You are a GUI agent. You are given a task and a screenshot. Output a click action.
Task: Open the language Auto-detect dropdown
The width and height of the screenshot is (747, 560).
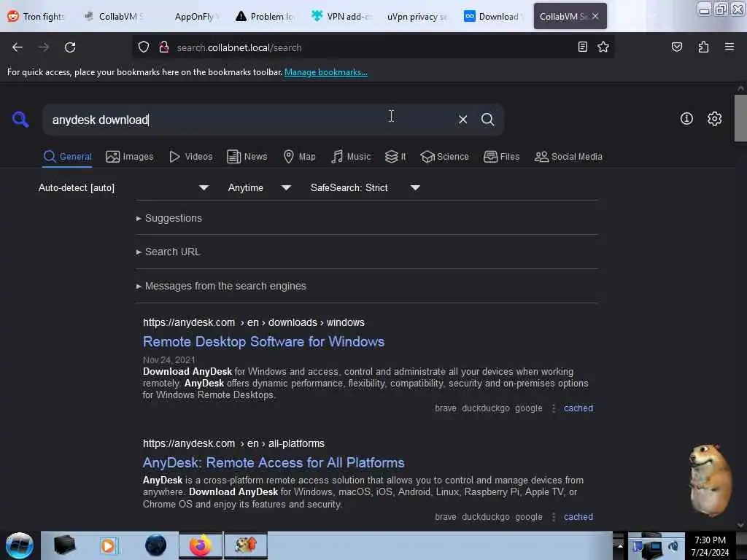[x=123, y=187]
